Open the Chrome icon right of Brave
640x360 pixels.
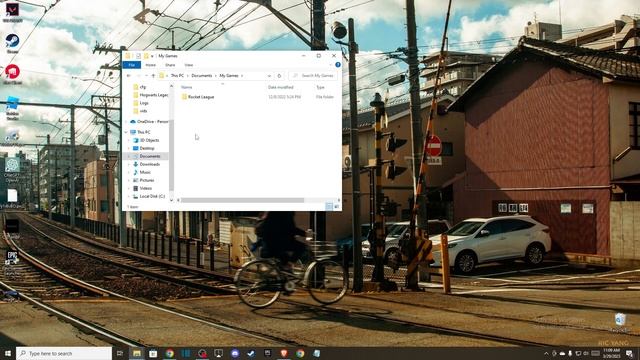(300, 353)
